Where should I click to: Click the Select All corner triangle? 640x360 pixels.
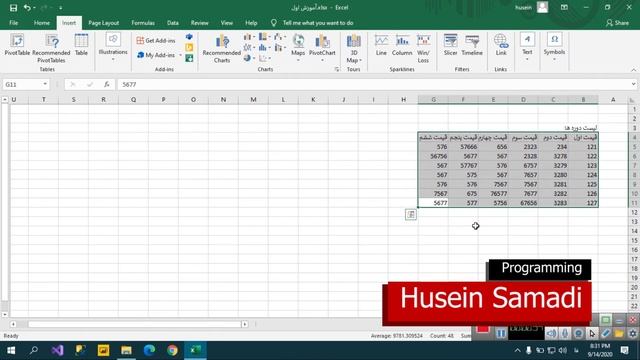632,100
